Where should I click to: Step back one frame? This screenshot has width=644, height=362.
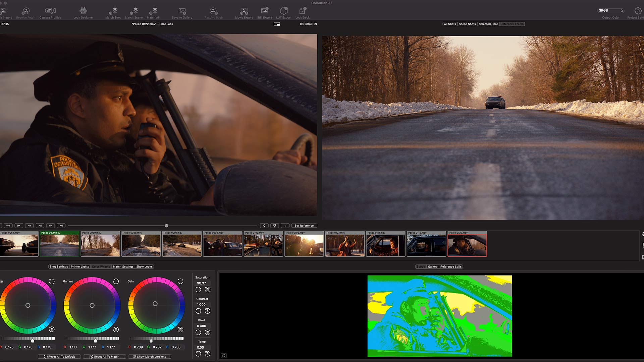(30, 226)
